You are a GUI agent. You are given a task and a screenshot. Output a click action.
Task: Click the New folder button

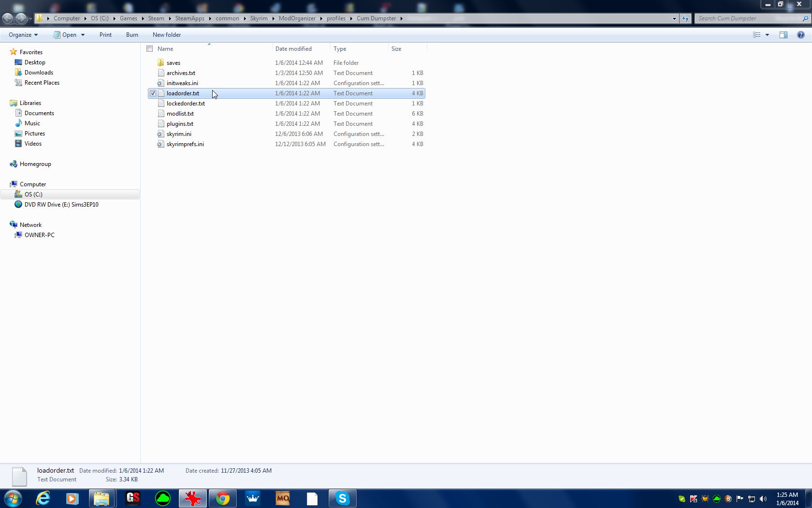[x=167, y=35]
